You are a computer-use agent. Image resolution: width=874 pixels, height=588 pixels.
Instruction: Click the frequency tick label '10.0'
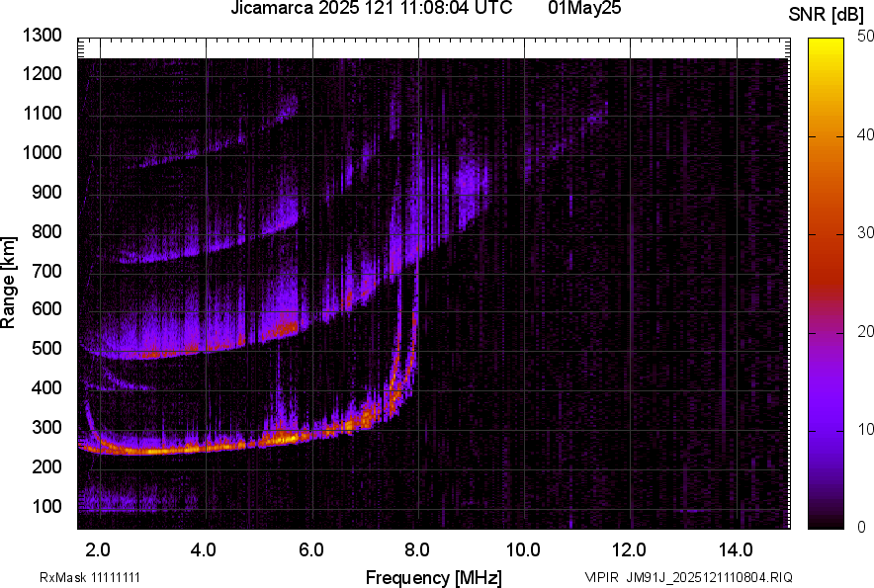523,550
